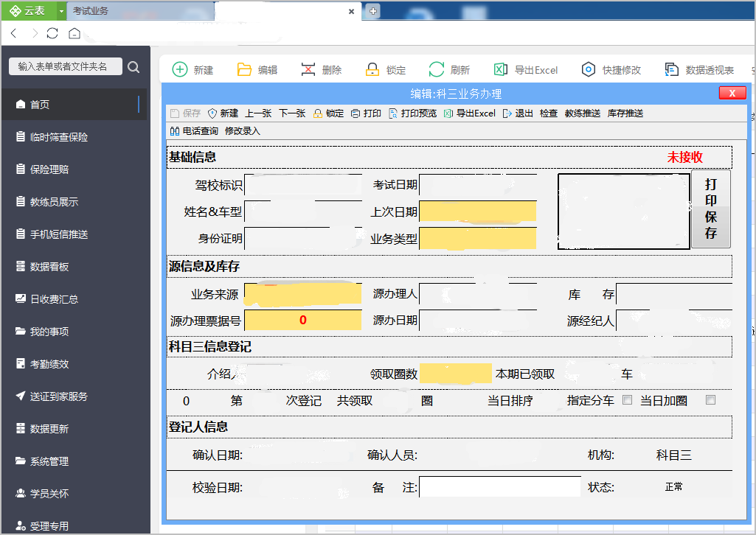The height and width of the screenshot is (535, 756).
Task: Click the 输入表单或者文件夹名 search box
Action: 66,66
